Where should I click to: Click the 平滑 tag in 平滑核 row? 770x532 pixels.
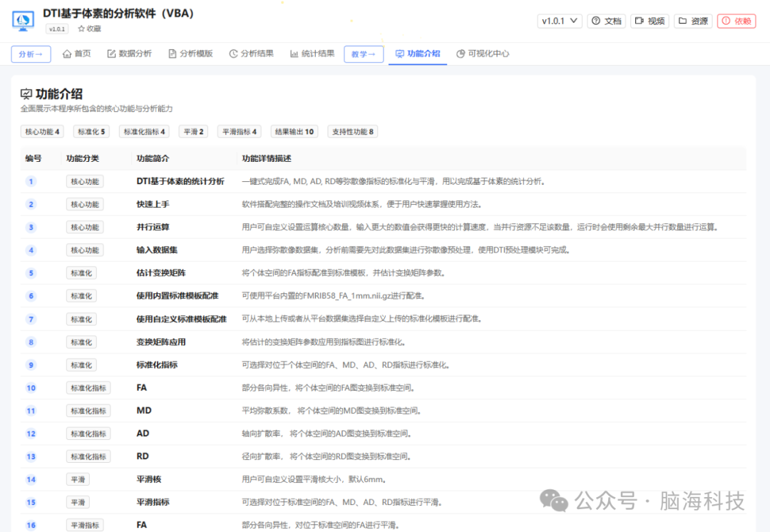[x=78, y=479]
